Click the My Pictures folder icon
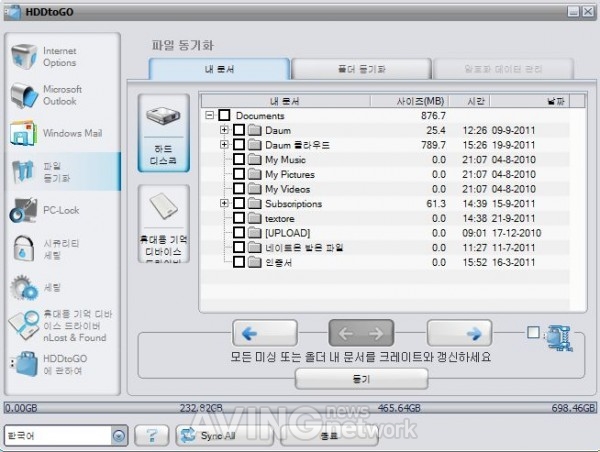The width and height of the screenshot is (600, 452). pyautogui.click(x=254, y=174)
